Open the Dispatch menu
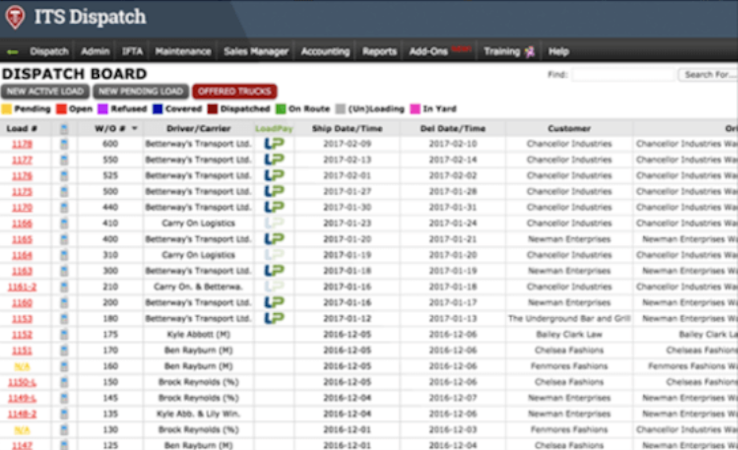The width and height of the screenshot is (738, 450). click(49, 52)
